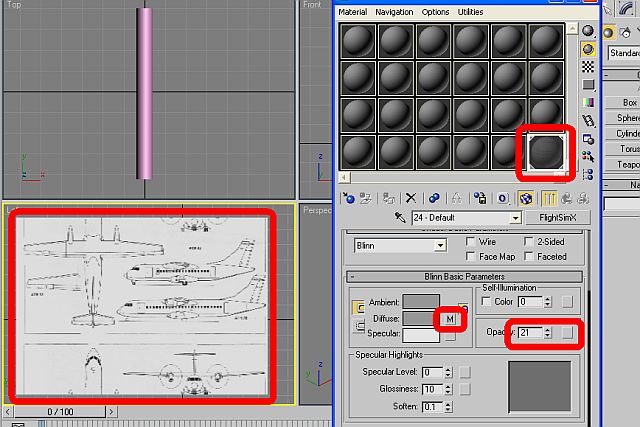640x427 pixels.
Task: Click the Video Color Check icon
Action: tap(588, 102)
